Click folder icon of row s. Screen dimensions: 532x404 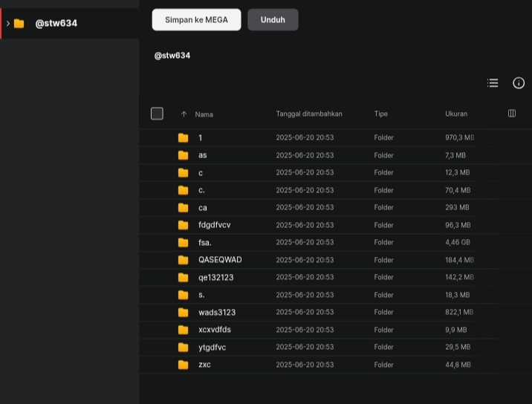point(184,295)
